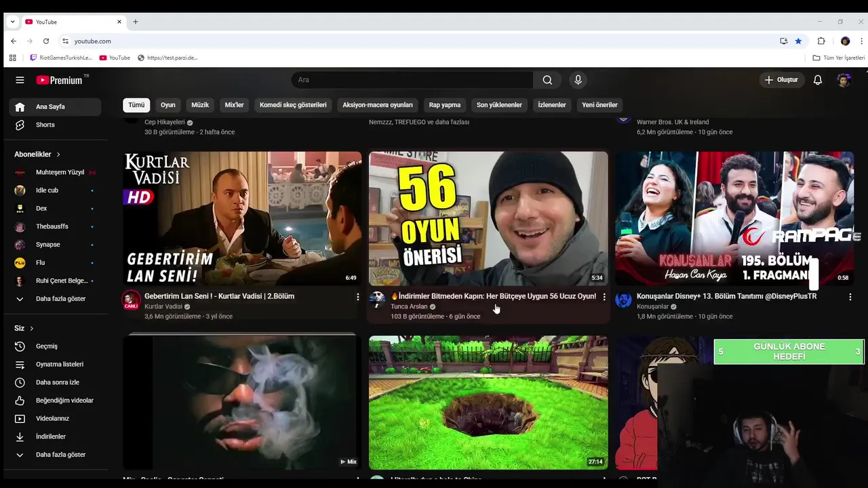Select the Tümü filter chip
Screen dimensions: 868x488
[x=136, y=105]
